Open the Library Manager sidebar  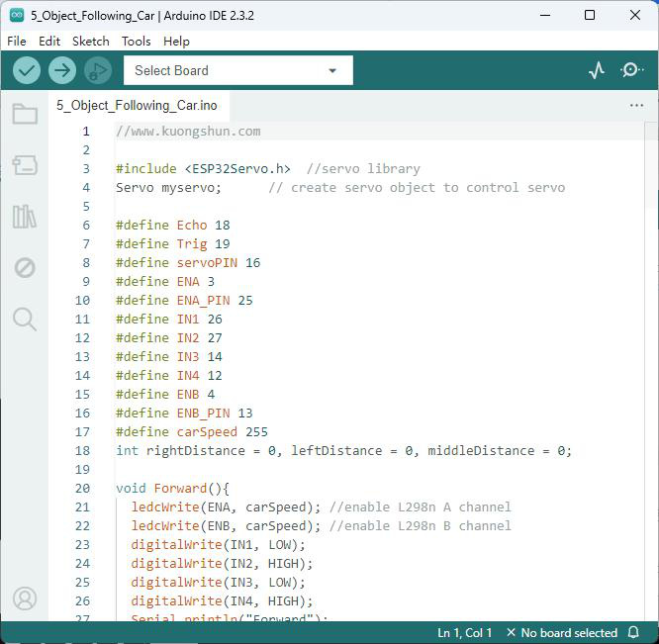point(25,217)
